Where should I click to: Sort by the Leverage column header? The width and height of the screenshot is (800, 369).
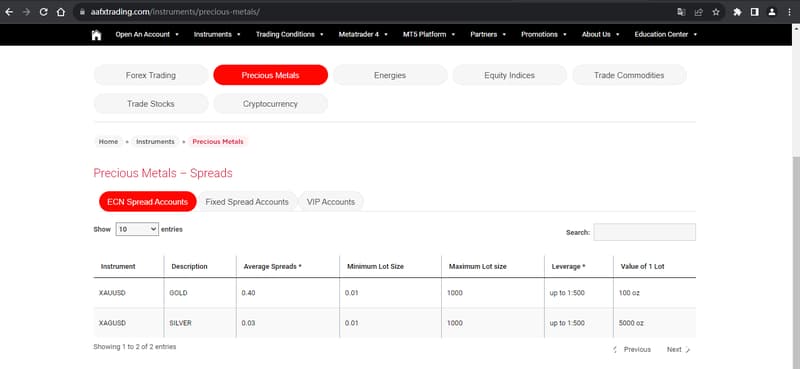click(579, 266)
